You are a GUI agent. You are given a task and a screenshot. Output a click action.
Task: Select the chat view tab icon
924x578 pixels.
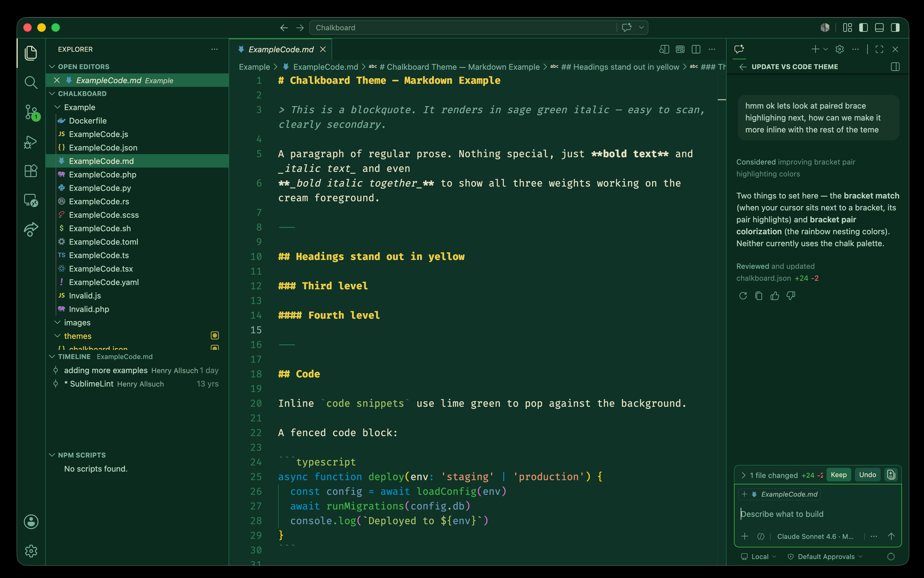(739, 49)
